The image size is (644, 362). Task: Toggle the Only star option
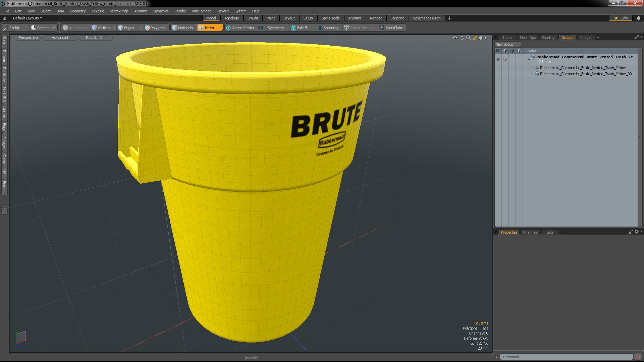(x=621, y=18)
